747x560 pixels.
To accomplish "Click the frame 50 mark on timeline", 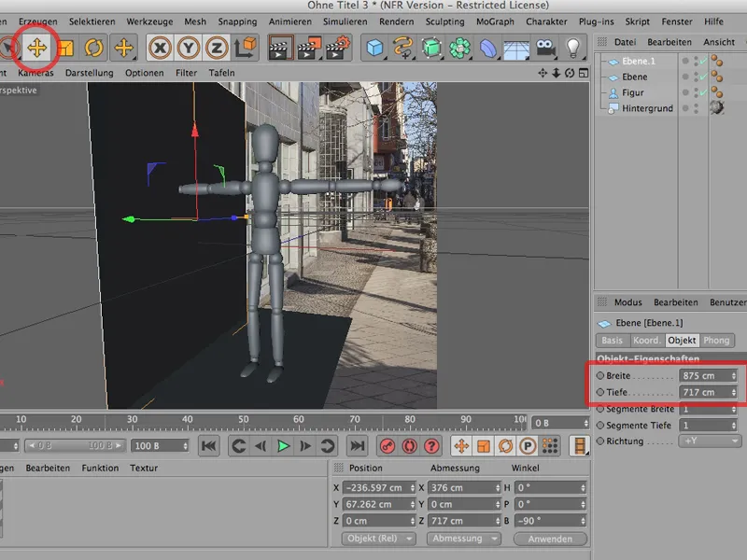I will [244, 419].
